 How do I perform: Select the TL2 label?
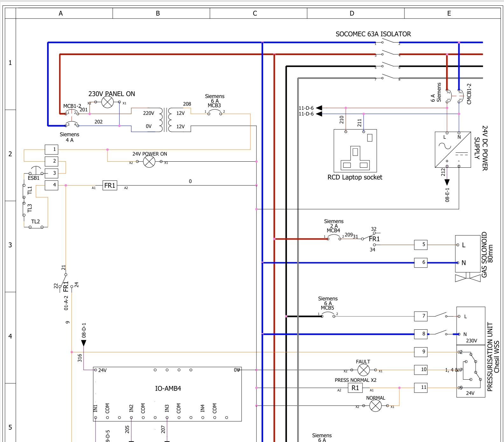36,221
